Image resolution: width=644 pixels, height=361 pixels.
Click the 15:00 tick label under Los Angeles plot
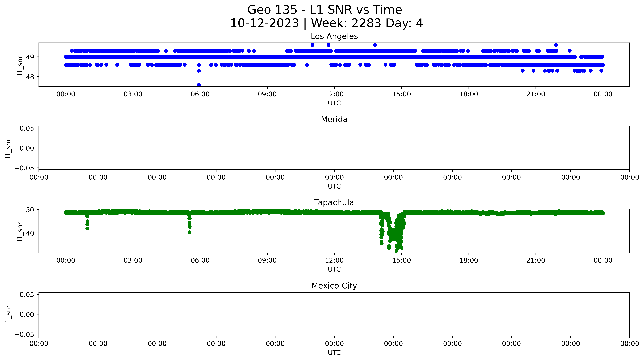(x=401, y=94)
